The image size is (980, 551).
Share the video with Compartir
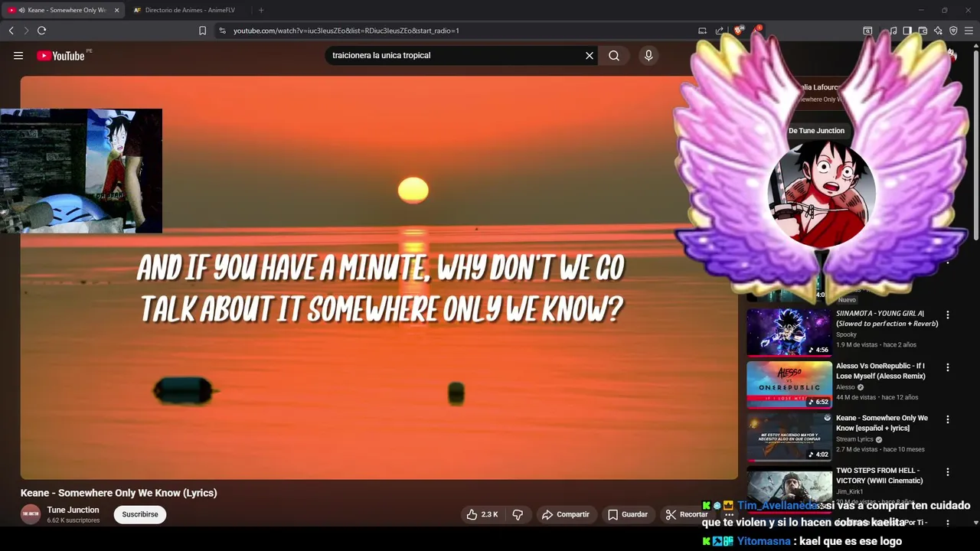coord(566,514)
